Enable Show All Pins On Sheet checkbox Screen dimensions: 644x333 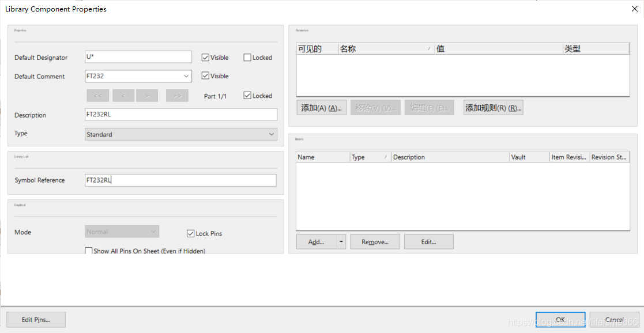pyautogui.click(x=88, y=251)
